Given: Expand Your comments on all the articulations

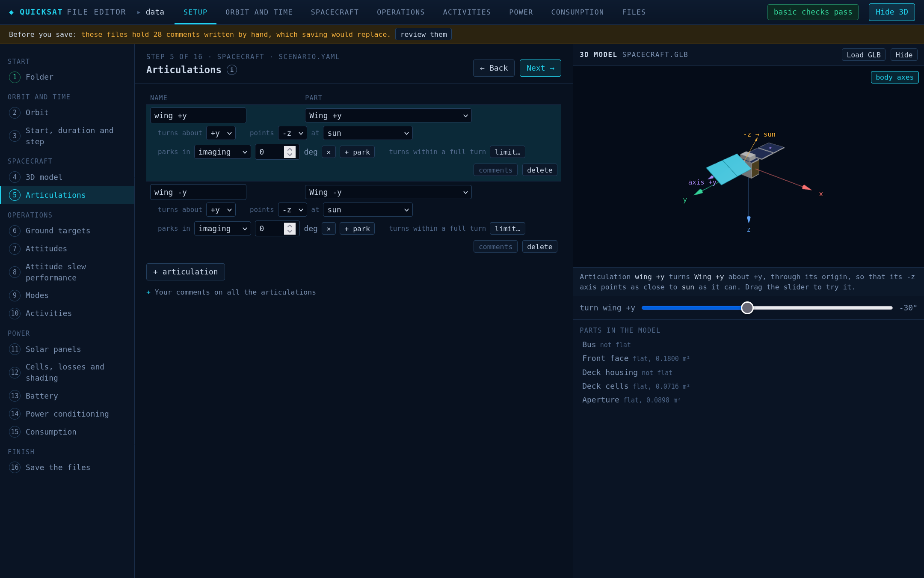Looking at the screenshot, I should pyautogui.click(x=231, y=292).
